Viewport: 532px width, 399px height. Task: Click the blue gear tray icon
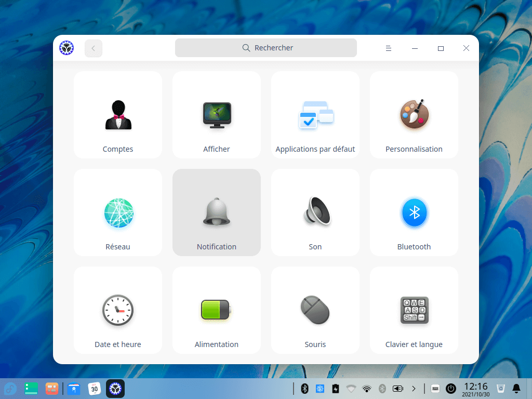coord(320,389)
